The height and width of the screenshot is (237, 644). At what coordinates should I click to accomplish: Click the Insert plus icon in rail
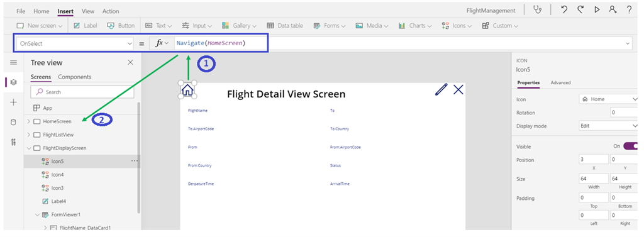tap(14, 102)
